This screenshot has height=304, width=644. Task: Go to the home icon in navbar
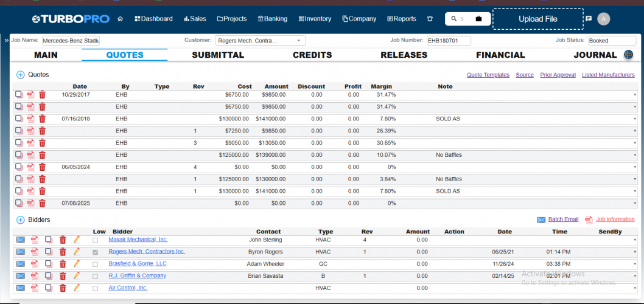[121, 19]
